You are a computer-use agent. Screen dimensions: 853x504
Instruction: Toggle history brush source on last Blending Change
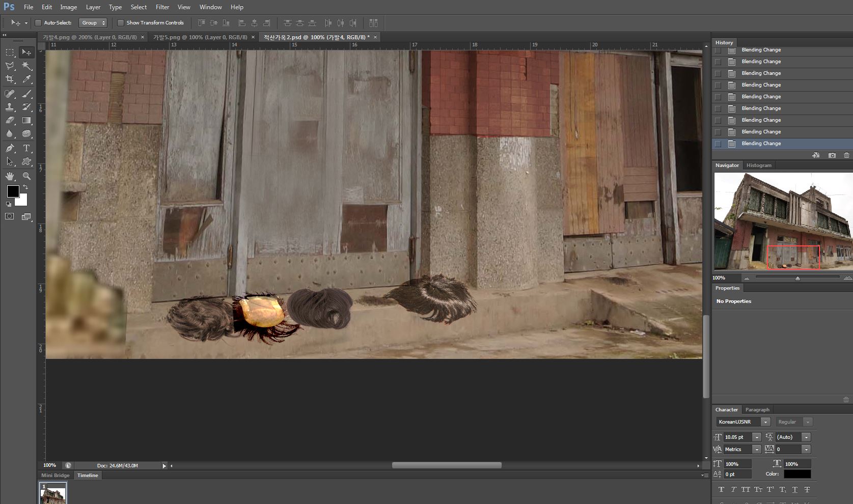click(718, 144)
